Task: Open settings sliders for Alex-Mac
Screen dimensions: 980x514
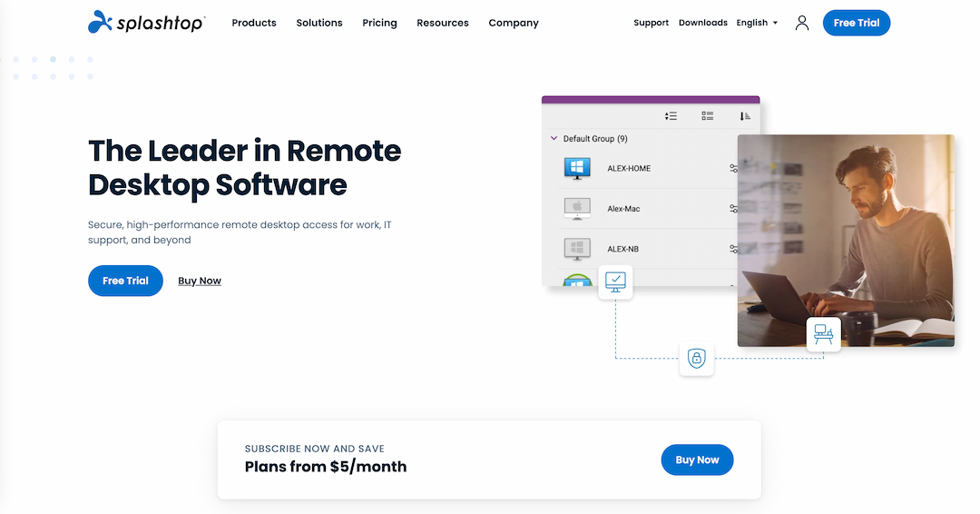Action: tap(733, 209)
